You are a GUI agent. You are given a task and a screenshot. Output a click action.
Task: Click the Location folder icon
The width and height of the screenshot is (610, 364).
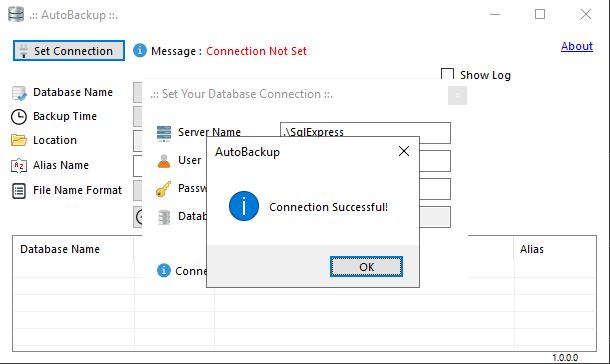coord(19,140)
